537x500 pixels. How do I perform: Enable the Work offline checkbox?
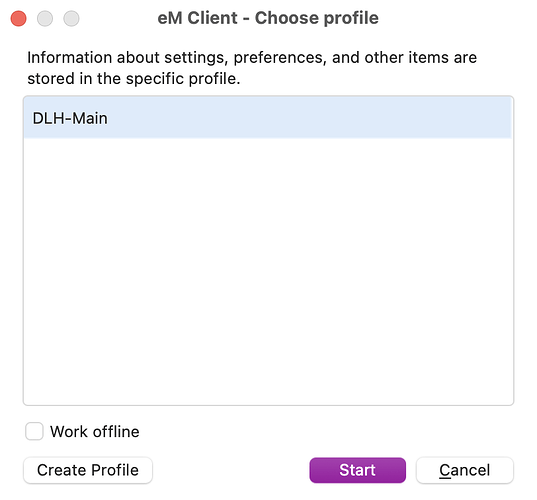pyautogui.click(x=34, y=431)
